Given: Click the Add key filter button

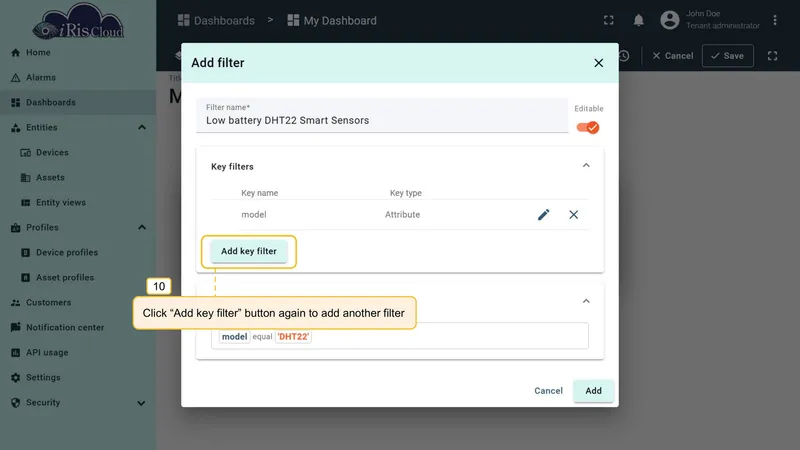Looking at the screenshot, I should [249, 251].
